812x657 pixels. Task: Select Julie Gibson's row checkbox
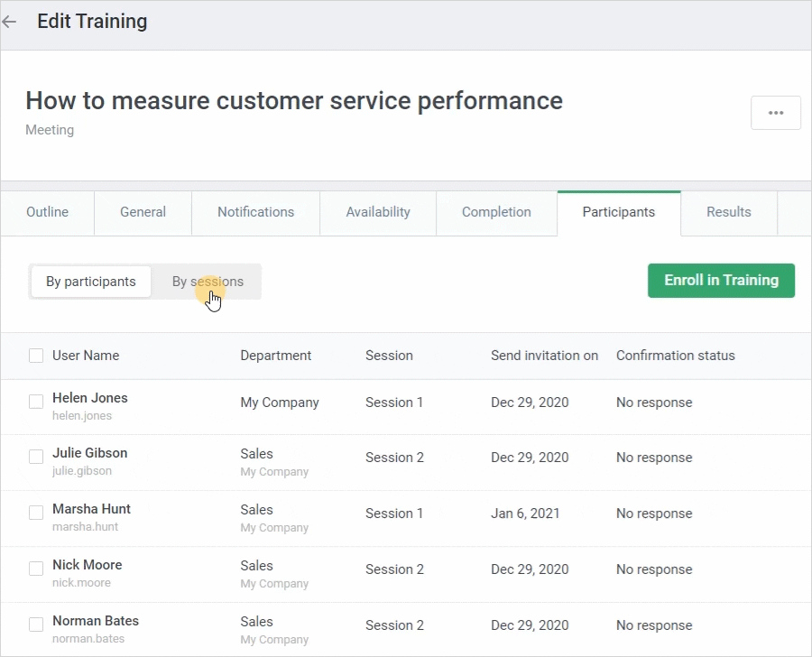pos(36,457)
